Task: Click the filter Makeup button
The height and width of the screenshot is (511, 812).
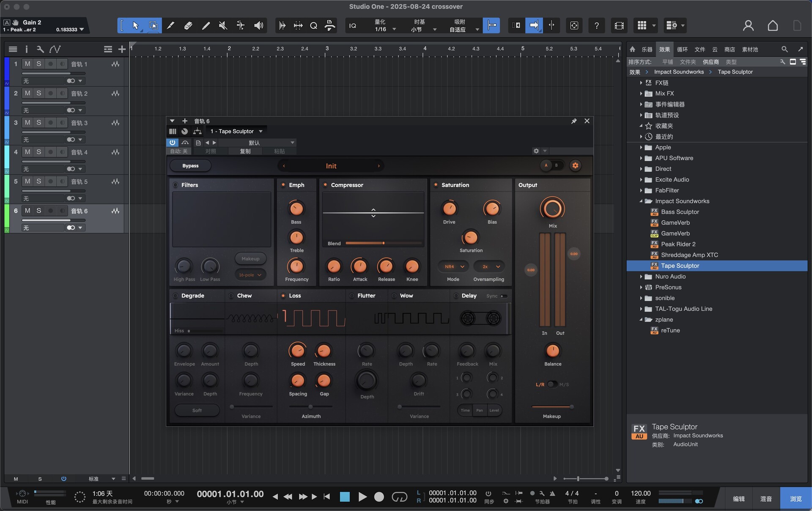Action: point(250,259)
